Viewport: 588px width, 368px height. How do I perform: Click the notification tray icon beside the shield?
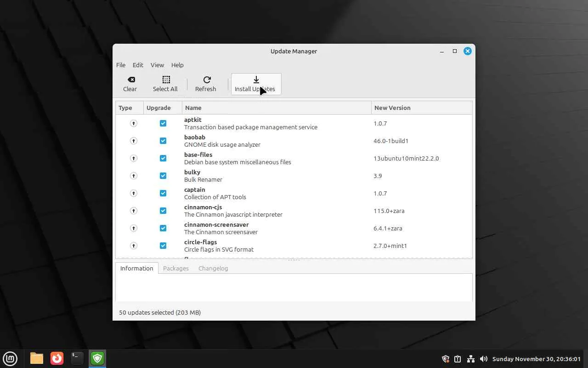pyautogui.click(x=458, y=359)
